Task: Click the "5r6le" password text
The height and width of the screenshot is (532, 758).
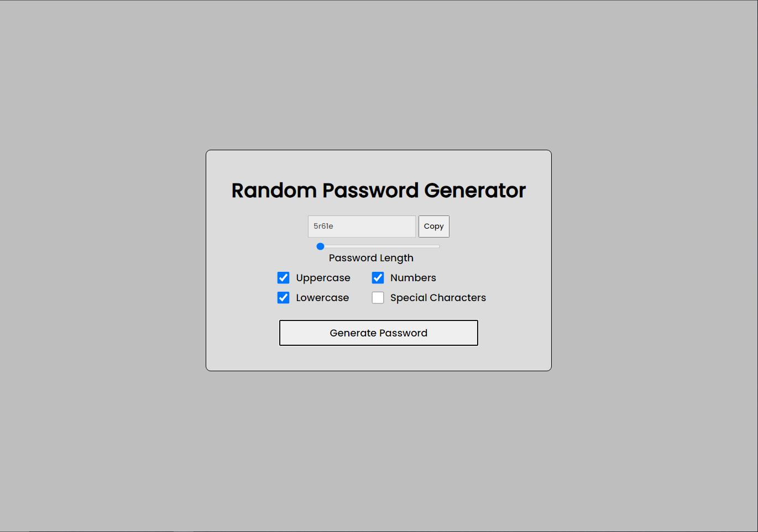Action: point(323,227)
